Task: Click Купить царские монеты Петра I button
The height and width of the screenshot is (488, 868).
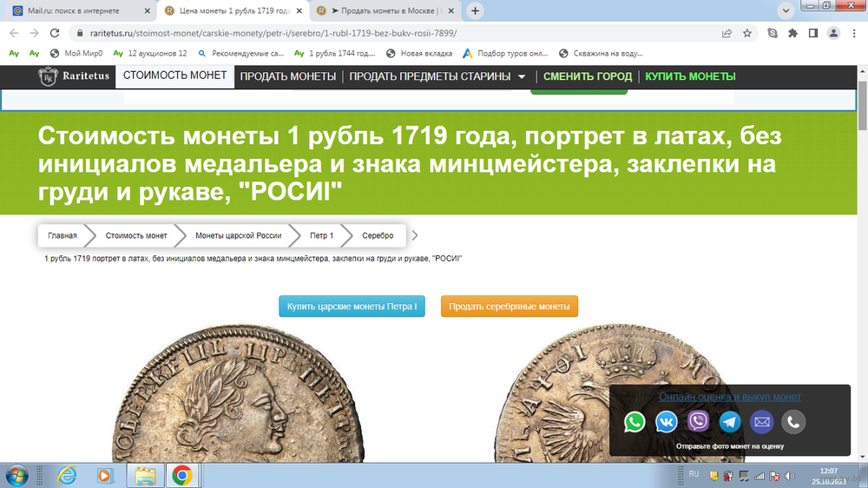Action: [x=352, y=307]
